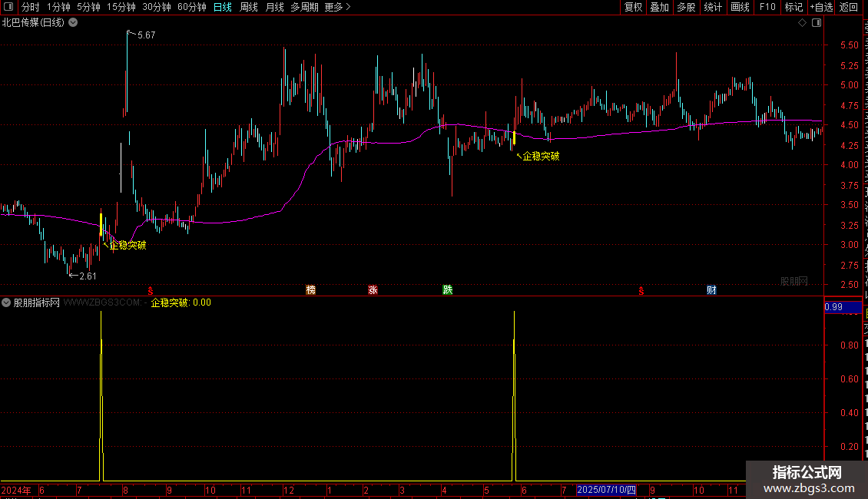The width and height of the screenshot is (868, 499).
Task: Select the 5分钟 period tab
Action: (88, 7)
